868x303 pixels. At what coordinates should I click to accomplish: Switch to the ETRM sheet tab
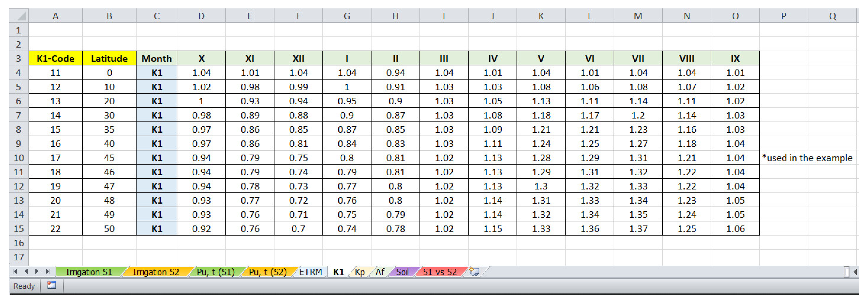click(310, 272)
